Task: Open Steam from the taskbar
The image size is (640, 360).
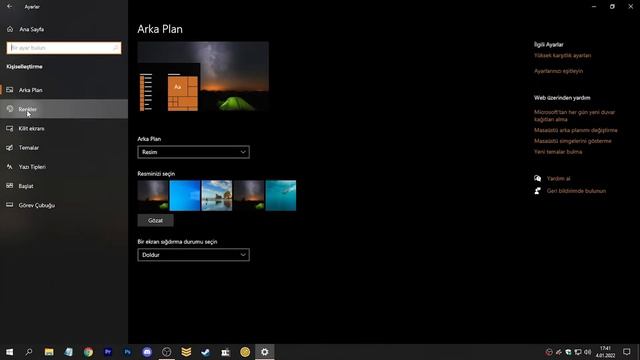Action: tap(206, 352)
